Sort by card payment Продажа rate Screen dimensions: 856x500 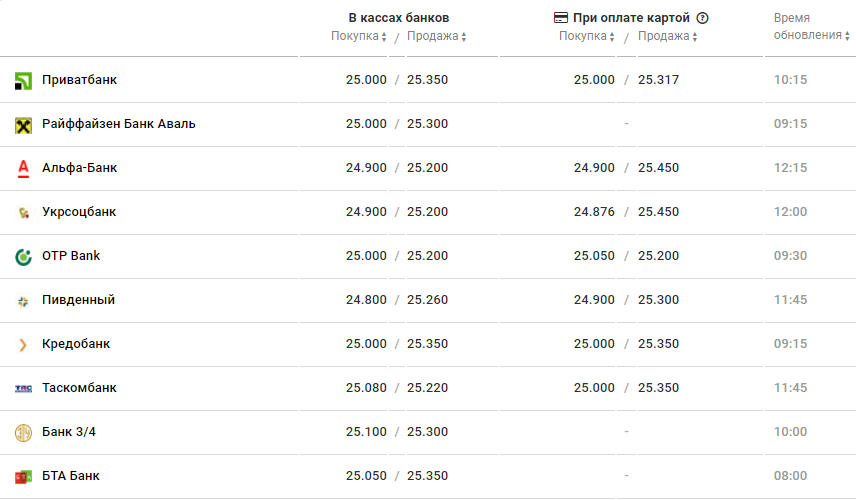point(668,37)
